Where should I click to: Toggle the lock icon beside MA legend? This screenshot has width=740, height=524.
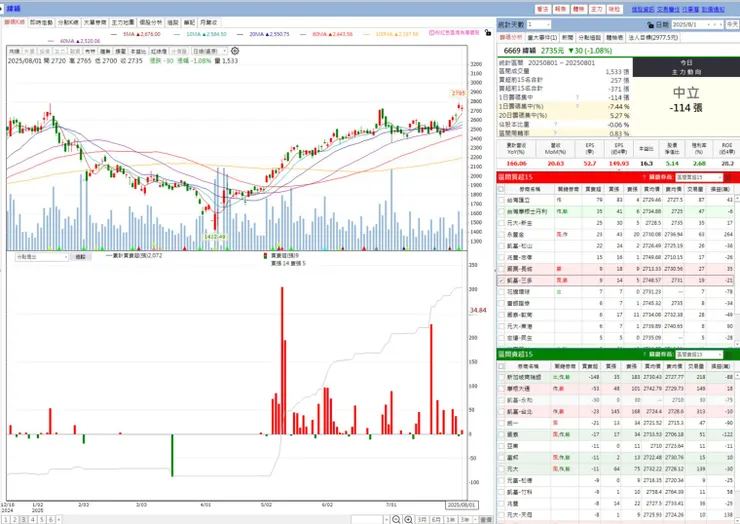pos(488,33)
